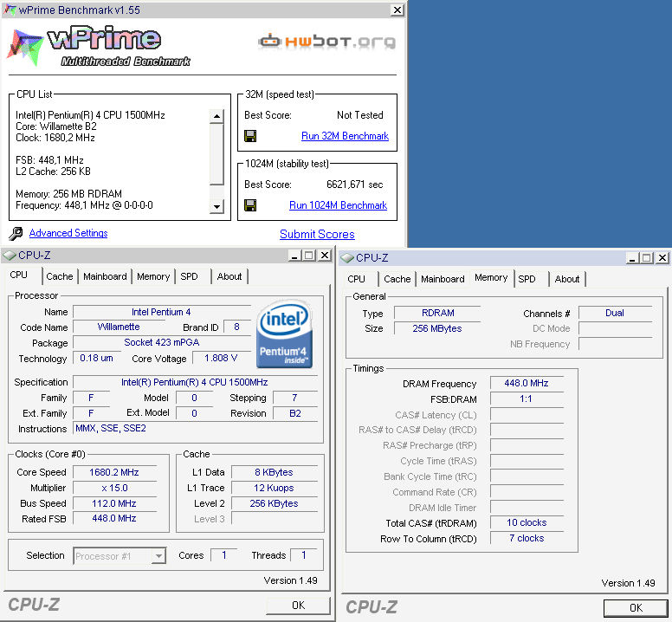This screenshot has width=672, height=622.
Task: Click the L1 Trace 12 Kuops field
Action: point(274,488)
